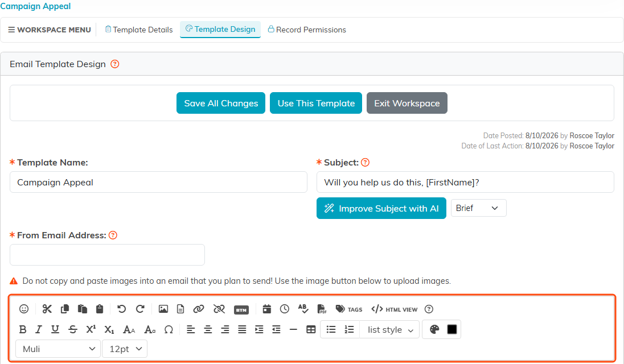Open the list style dropdown
The width and height of the screenshot is (624, 364).
(x=389, y=330)
